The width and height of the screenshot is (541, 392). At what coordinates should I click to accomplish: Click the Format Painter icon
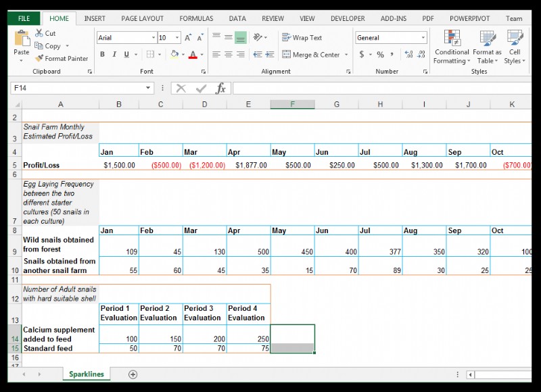[x=39, y=58]
